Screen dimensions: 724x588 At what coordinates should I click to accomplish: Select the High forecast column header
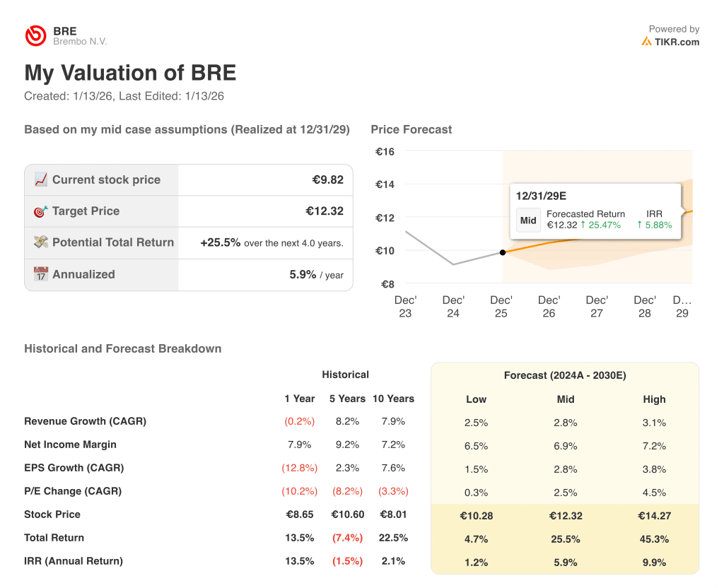(x=654, y=399)
